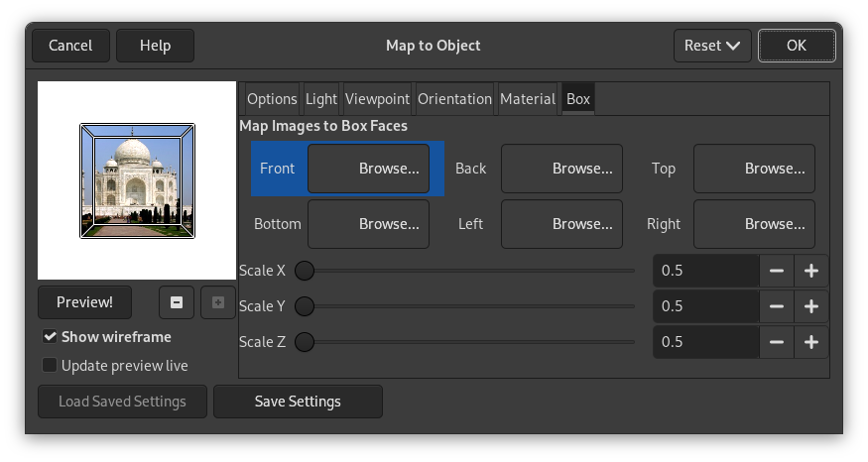The height and width of the screenshot is (462, 868).
Task: Decrease Scale X with minus button
Action: coord(776,271)
